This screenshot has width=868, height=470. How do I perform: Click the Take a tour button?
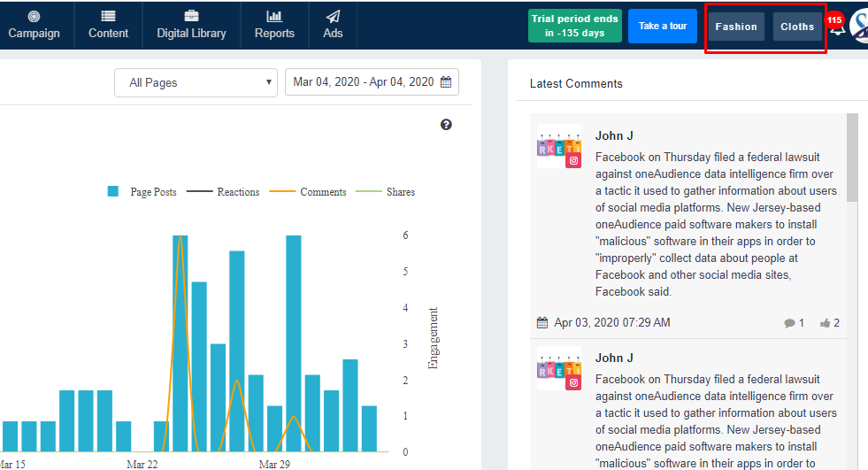663,27
